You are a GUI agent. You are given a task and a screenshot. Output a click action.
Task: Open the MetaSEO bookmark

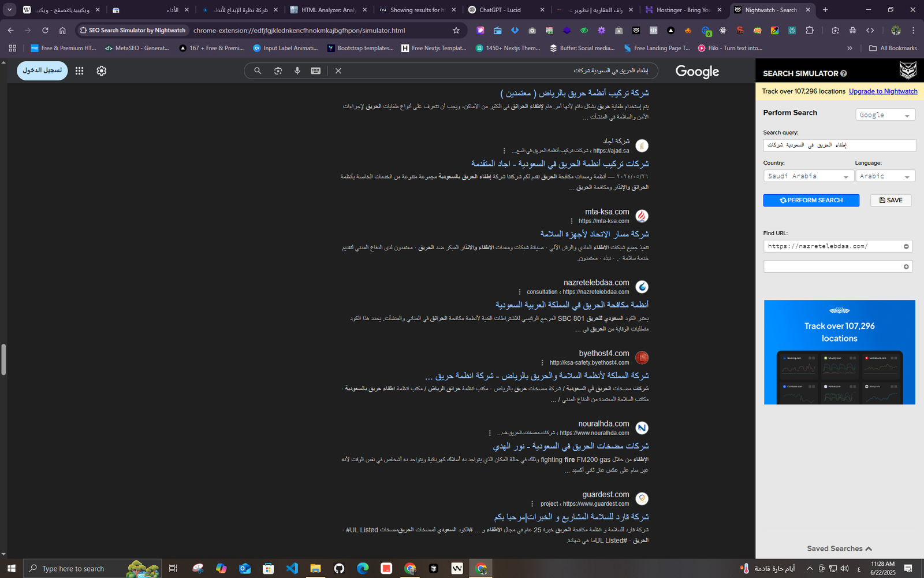(x=137, y=48)
